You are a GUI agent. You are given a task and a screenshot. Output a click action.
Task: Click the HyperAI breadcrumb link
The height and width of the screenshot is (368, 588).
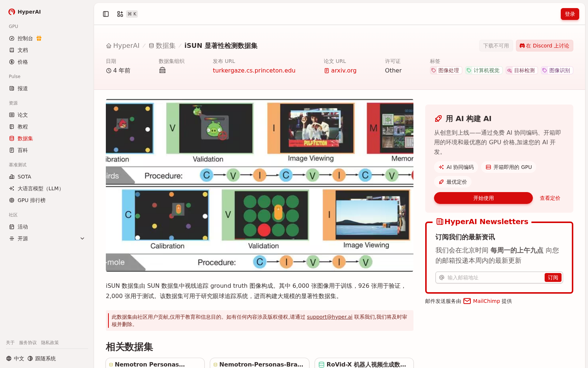coord(123,46)
